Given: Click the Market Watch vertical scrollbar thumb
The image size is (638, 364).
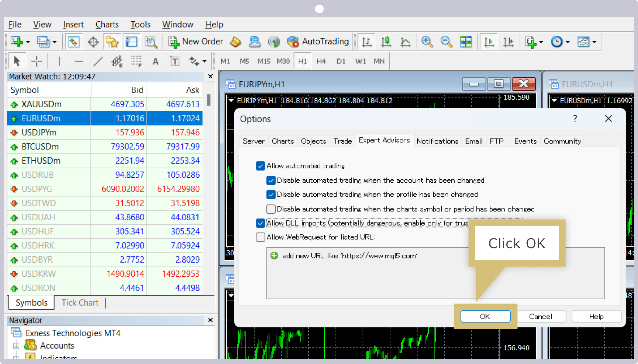Looking at the screenshot, I should 209,100.
